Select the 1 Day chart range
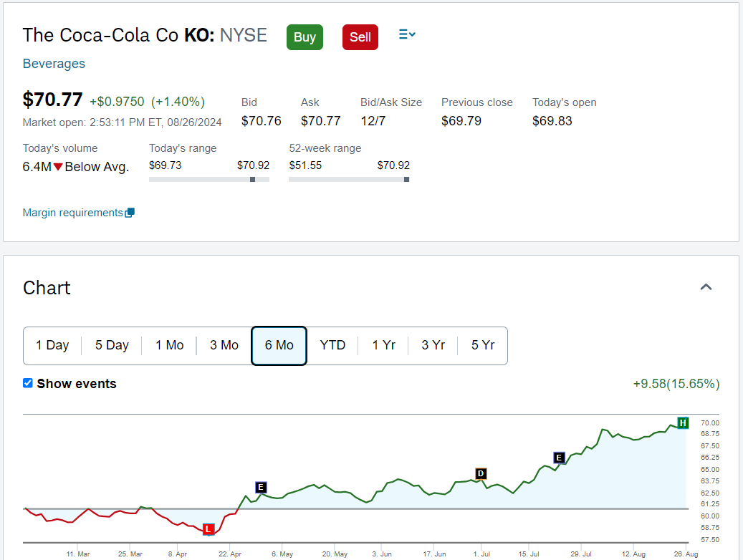The width and height of the screenshot is (743, 560). click(x=52, y=345)
